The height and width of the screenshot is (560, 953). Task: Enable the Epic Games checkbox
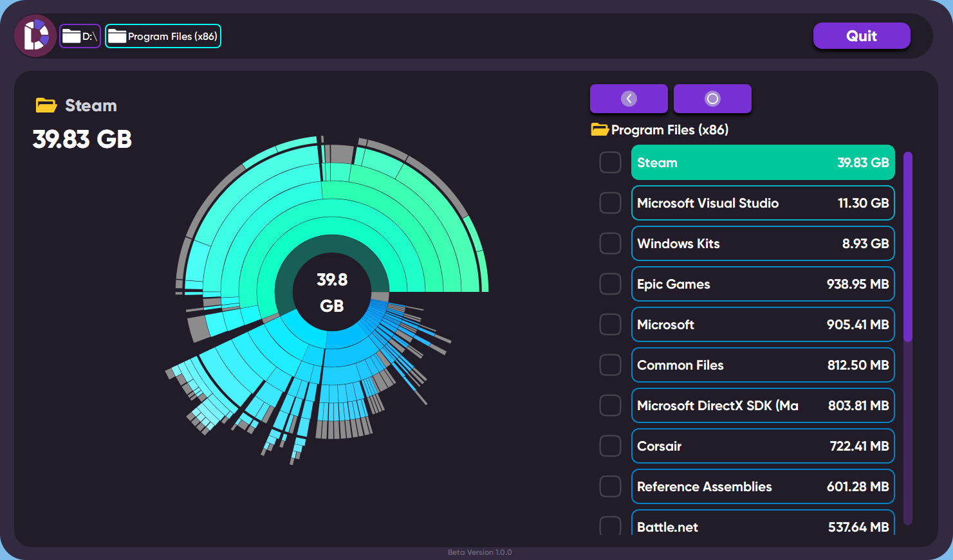(x=610, y=284)
